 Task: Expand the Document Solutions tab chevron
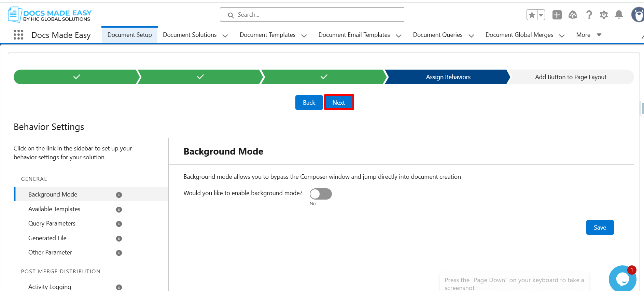coord(225,35)
